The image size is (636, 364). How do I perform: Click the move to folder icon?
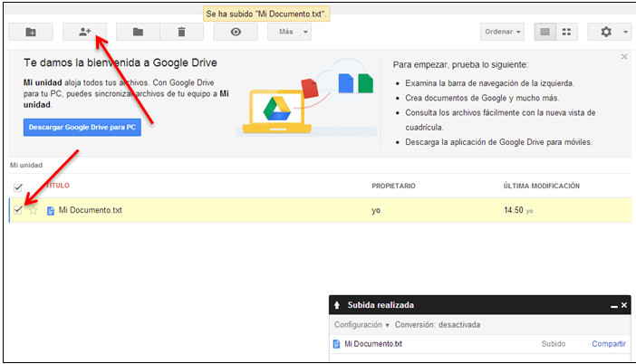(x=139, y=32)
